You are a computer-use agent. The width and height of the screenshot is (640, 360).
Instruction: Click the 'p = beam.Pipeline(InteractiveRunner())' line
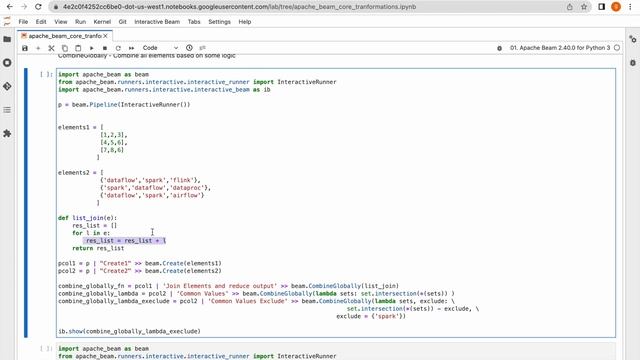click(x=124, y=104)
